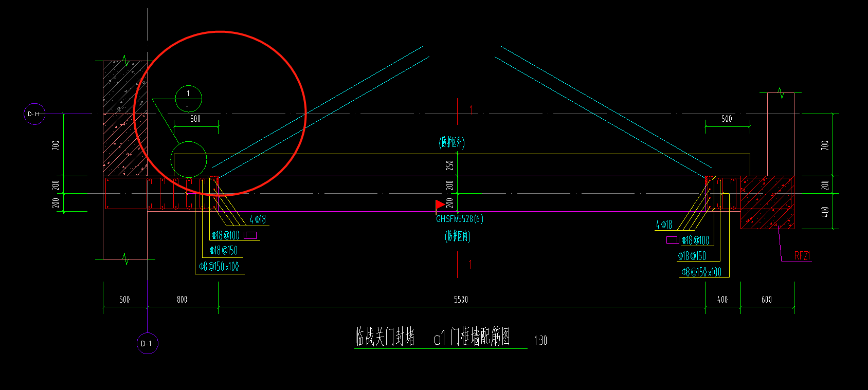This screenshot has width=868, height=390.
Task: Click the 4Φ18 rebar label on right side
Action: [x=664, y=225]
